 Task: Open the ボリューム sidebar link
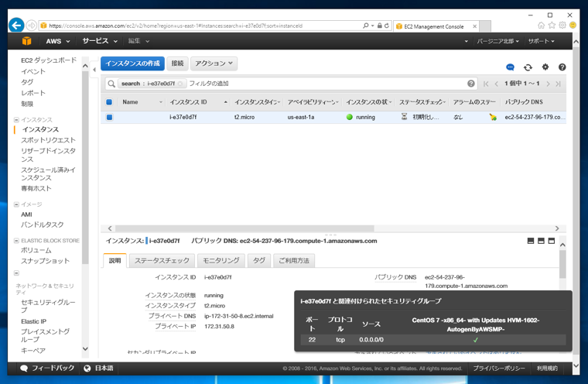pos(36,250)
